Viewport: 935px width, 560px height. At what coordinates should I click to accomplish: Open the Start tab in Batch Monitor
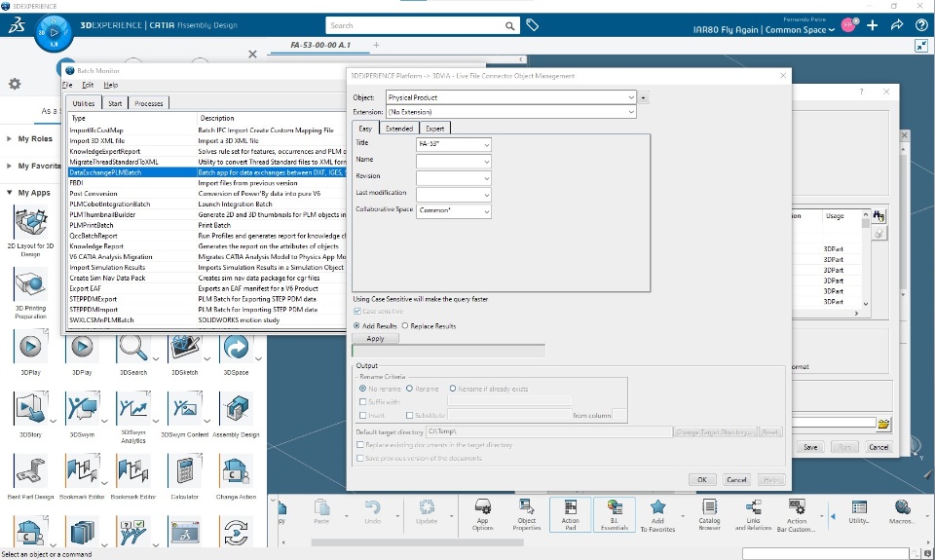(x=115, y=103)
